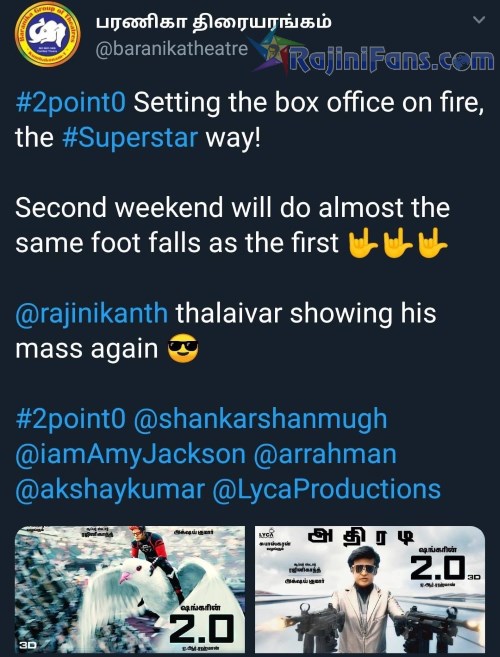Click the last rock-on hand emoji

pyautogui.click(x=432, y=243)
